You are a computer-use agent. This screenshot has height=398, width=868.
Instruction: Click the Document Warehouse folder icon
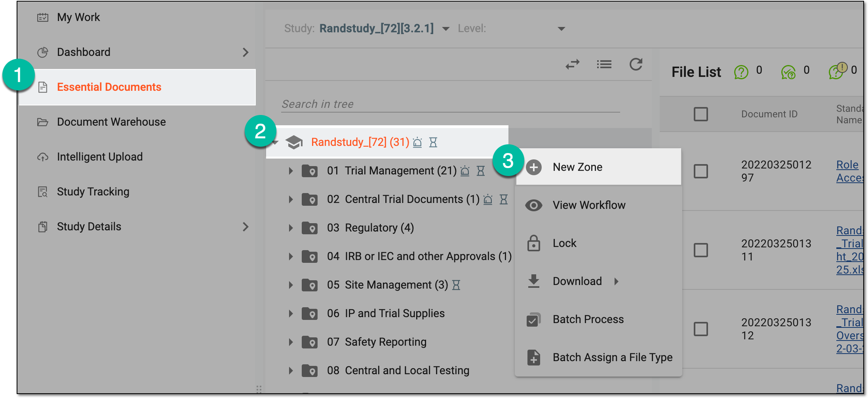pyautogui.click(x=43, y=122)
